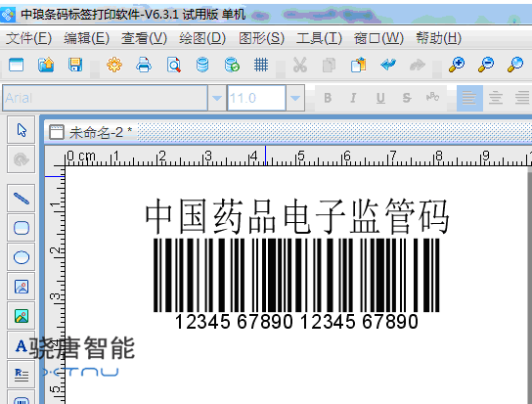Viewport: 532px width, 404px height.
Task: Print the label with the printer icon
Action: point(144,65)
